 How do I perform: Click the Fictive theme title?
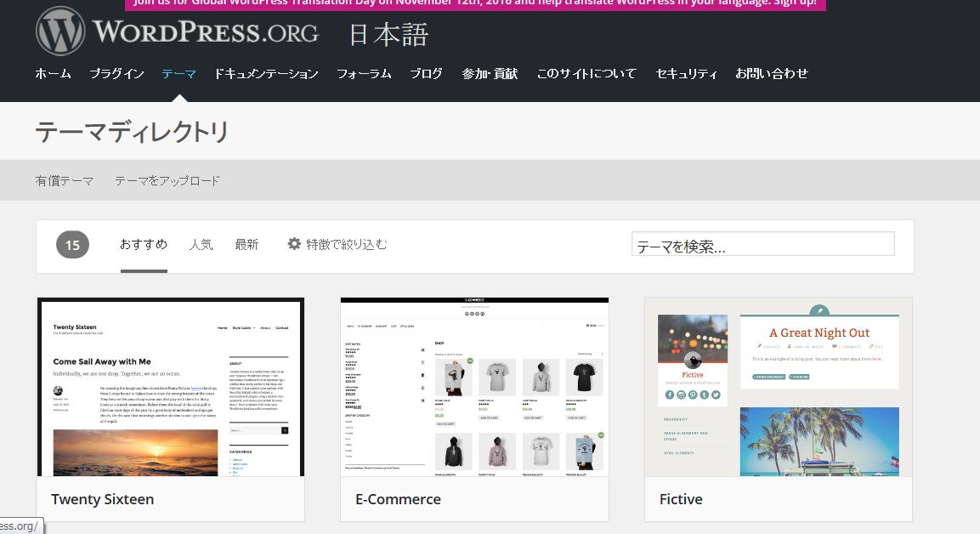coord(681,499)
